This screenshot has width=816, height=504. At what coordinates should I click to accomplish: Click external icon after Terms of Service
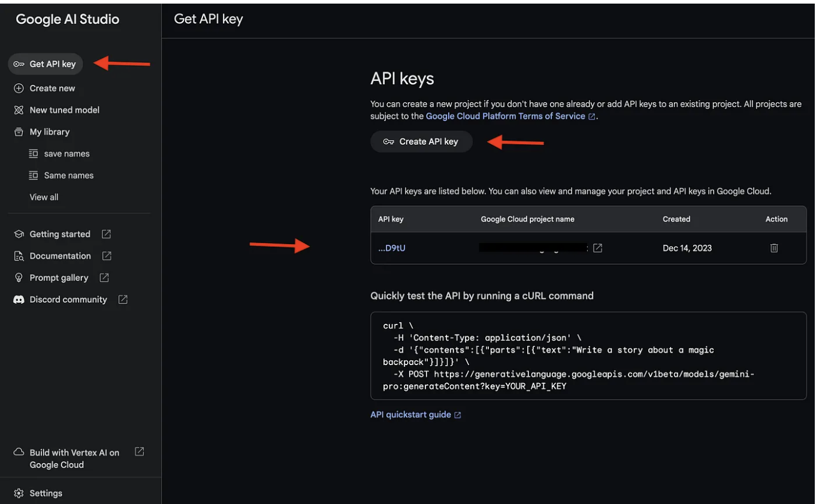[x=592, y=117]
